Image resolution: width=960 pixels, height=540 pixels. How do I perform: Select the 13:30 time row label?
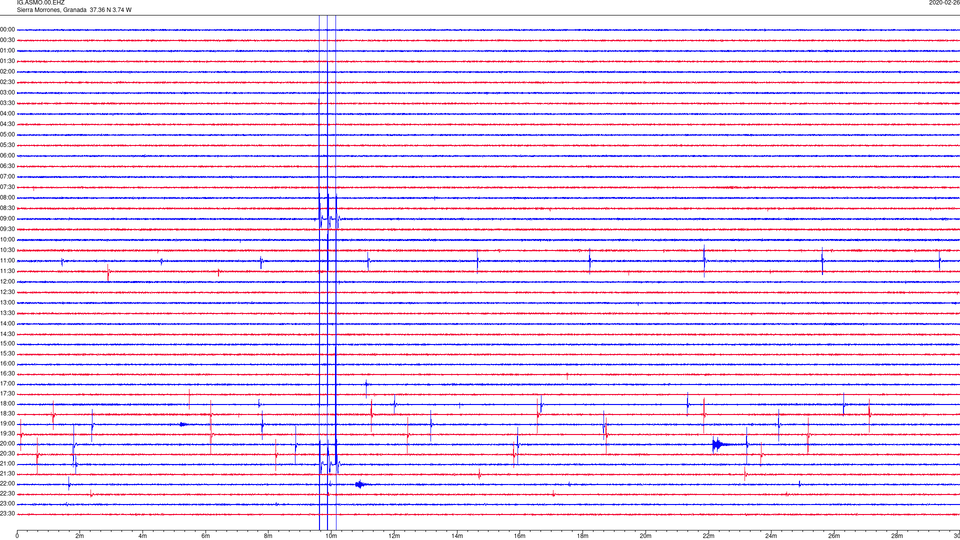[7, 313]
